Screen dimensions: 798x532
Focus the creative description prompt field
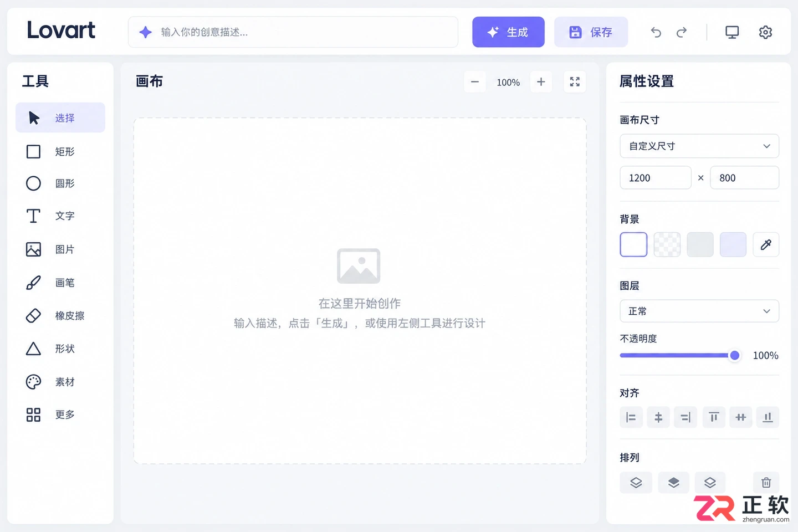[x=293, y=32]
